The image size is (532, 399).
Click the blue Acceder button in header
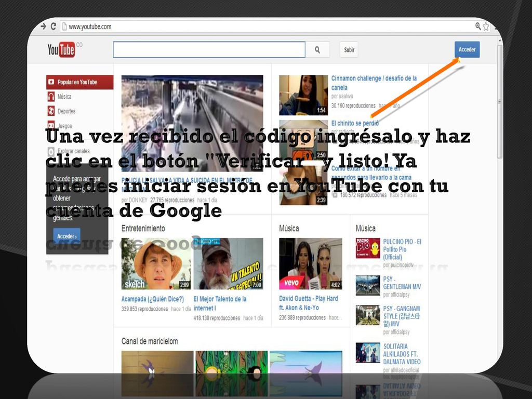(x=467, y=49)
